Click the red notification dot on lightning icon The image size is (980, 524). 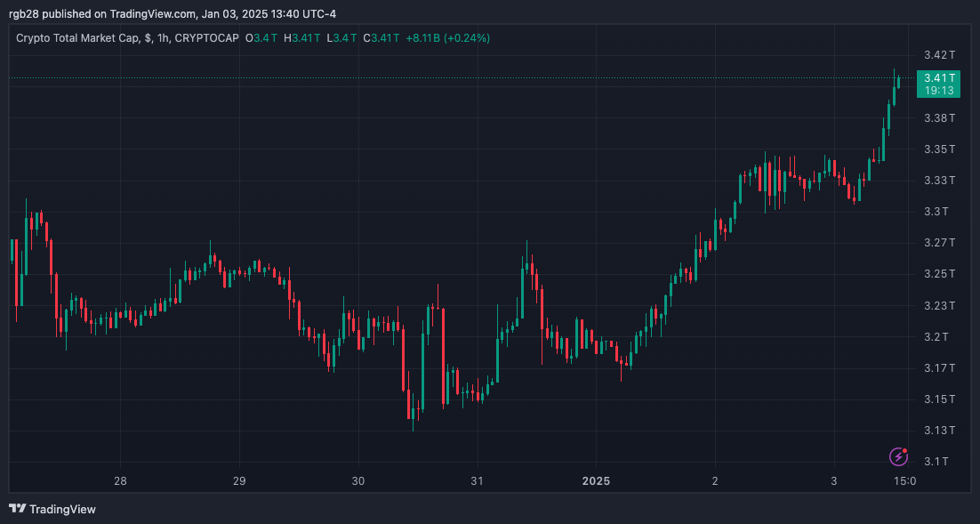906,449
